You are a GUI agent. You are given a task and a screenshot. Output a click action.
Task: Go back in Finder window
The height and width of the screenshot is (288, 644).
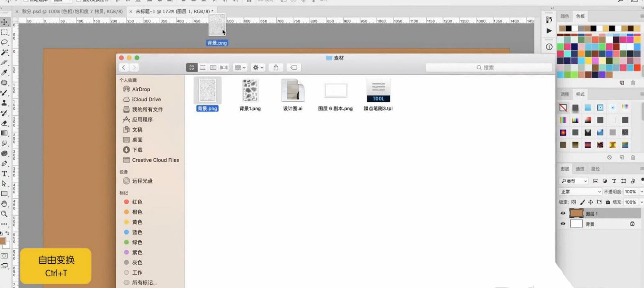pyautogui.click(x=124, y=68)
